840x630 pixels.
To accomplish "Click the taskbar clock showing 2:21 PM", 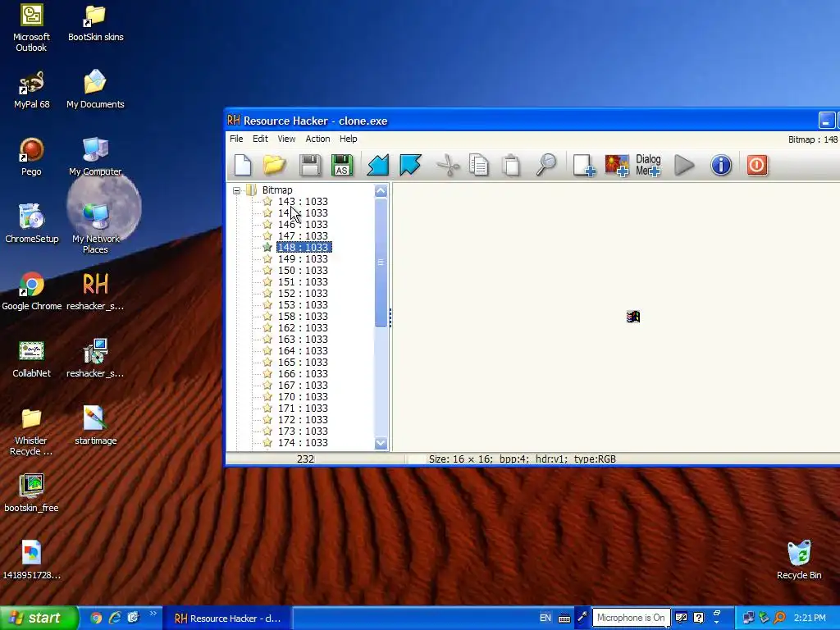I will point(810,619).
